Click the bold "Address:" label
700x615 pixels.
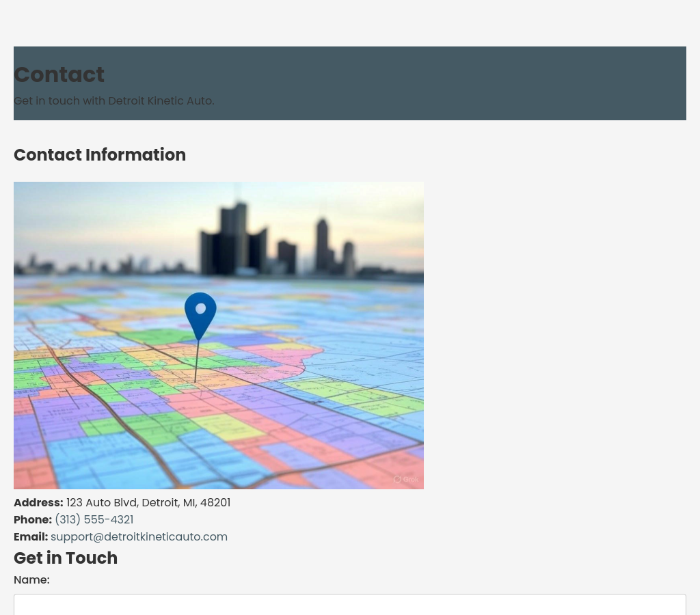[38, 503]
